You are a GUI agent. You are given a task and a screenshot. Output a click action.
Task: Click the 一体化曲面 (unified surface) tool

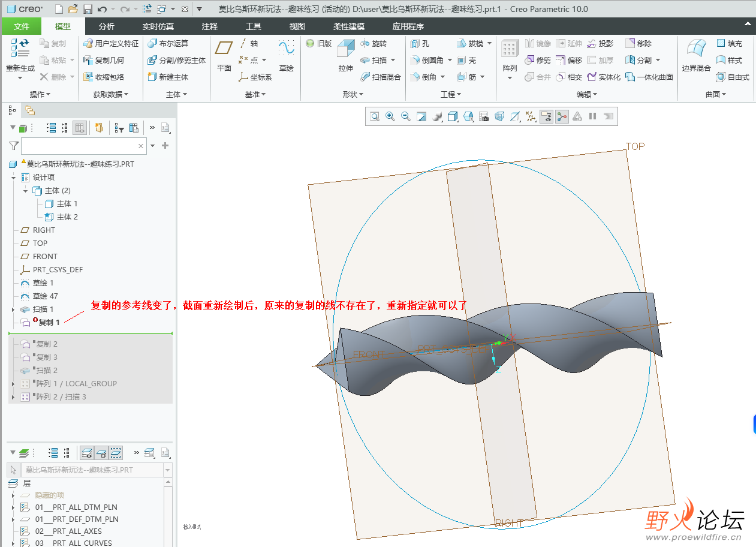(x=649, y=77)
